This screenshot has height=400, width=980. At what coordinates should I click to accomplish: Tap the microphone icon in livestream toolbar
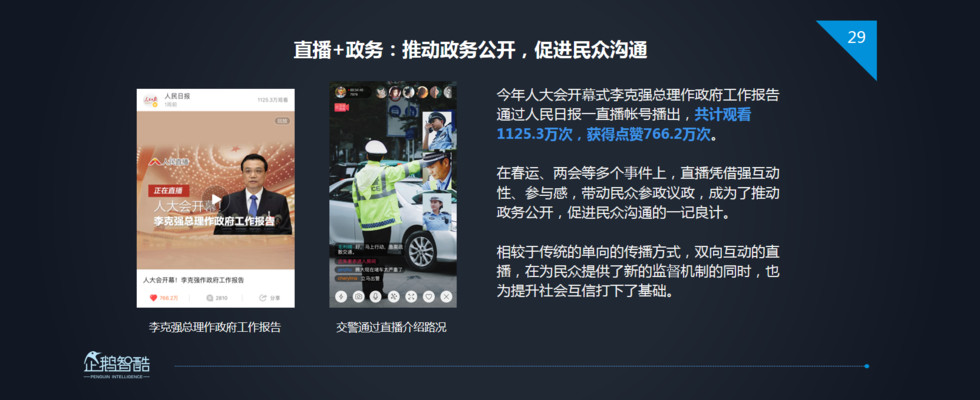pyautogui.click(x=376, y=297)
